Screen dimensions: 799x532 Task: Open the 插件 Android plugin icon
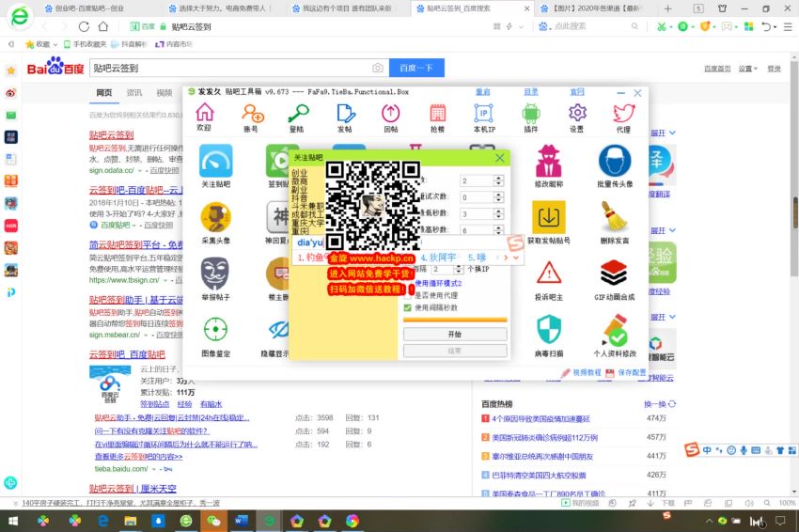coord(530,117)
